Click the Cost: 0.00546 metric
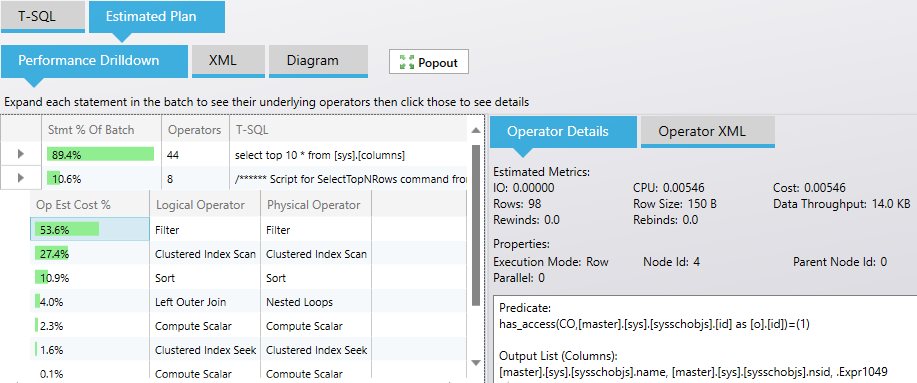Viewport: 917px width, 383px height. [x=809, y=188]
